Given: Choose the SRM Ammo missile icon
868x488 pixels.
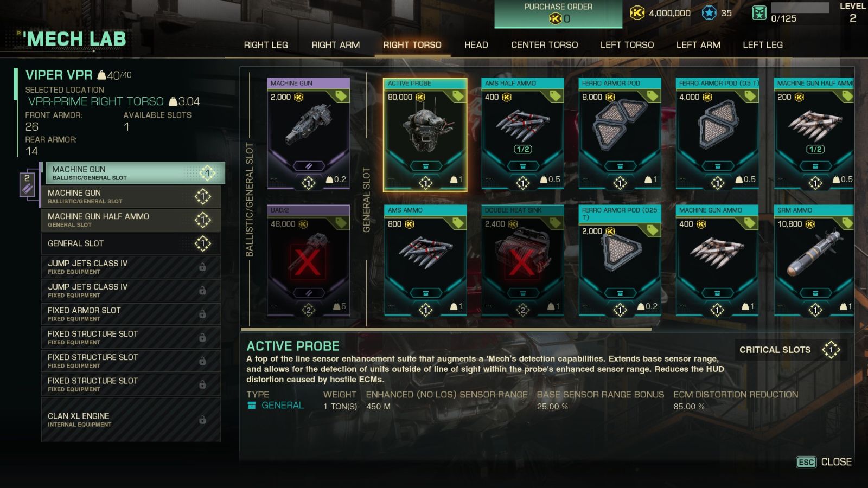Looking at the screenshot, I should coord(814,253).
